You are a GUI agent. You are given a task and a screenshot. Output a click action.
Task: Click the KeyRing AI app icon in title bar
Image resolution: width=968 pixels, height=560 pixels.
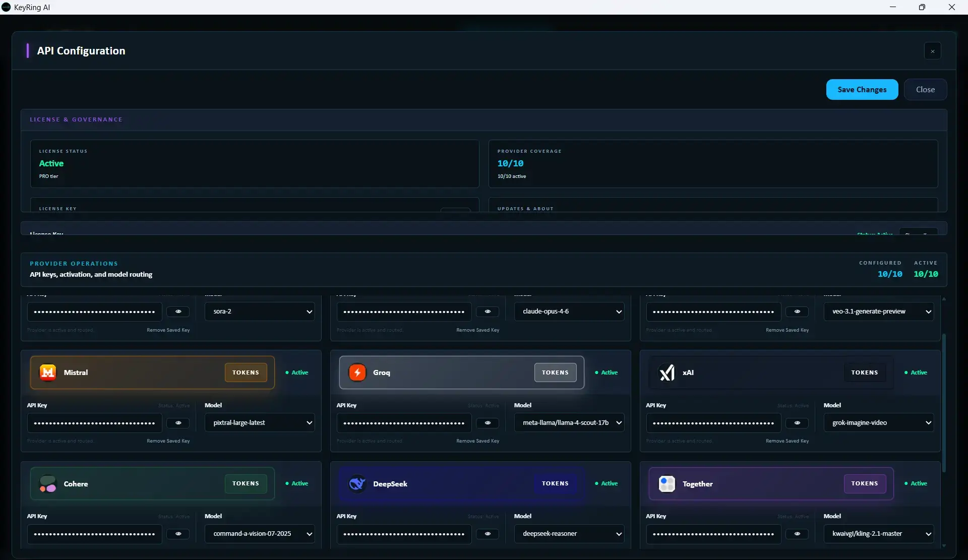(x=6, y=7)
